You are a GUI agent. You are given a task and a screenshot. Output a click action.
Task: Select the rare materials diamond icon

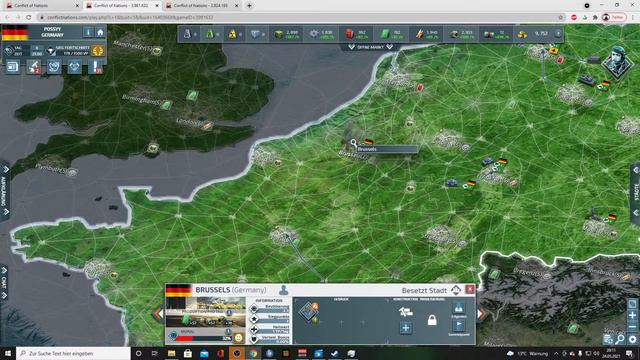pos(255,34)
